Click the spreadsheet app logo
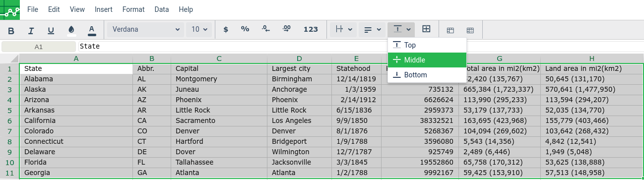 10,9
